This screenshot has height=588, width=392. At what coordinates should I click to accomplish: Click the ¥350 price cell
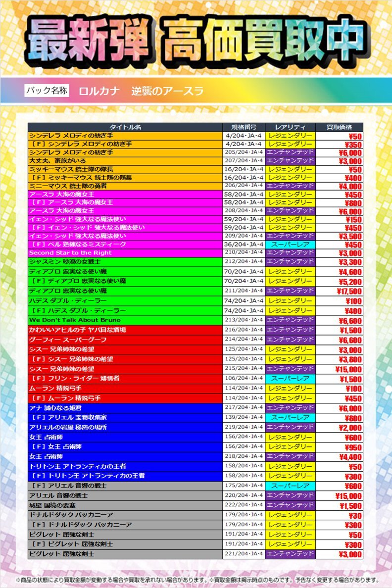coord(339,144)
